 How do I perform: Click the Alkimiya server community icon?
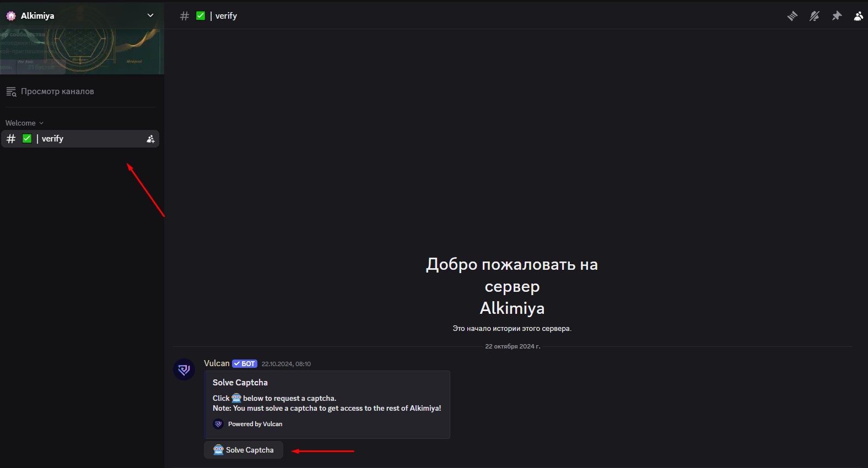tap(11, 16)
